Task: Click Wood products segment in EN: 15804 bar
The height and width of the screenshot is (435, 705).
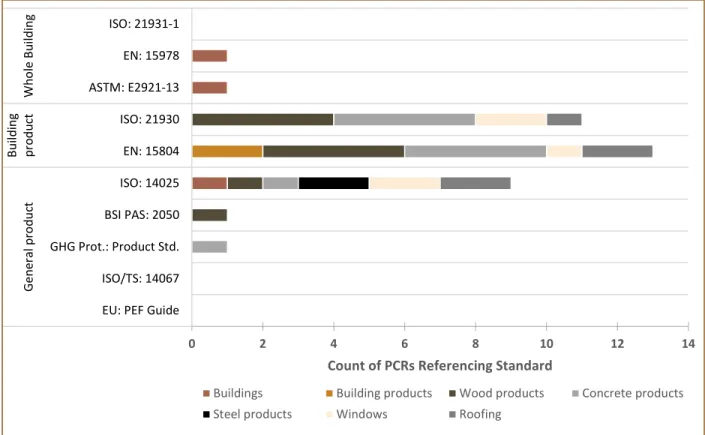Action: coord(334,151)
